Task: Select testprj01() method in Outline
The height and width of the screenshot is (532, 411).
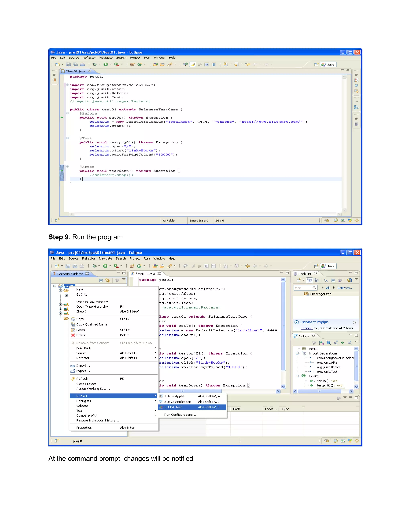Action: 330,386
